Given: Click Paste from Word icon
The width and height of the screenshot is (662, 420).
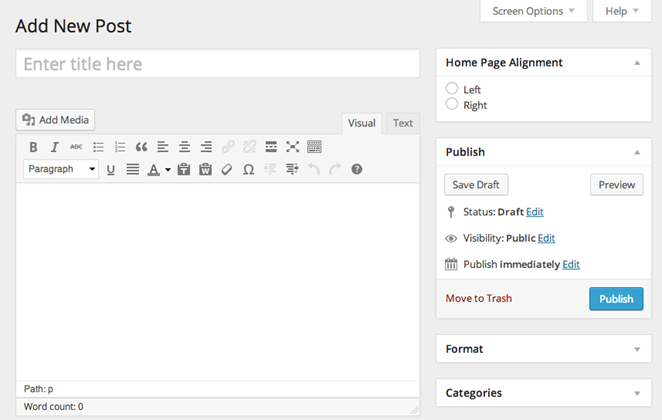Looking at the screenshot, I should tap(205, 169).
